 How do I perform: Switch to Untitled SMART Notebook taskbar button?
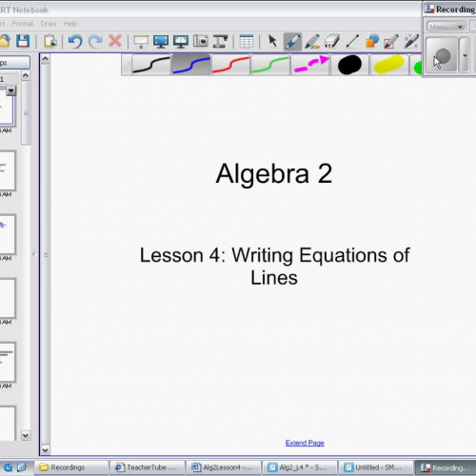coord(376,467)
